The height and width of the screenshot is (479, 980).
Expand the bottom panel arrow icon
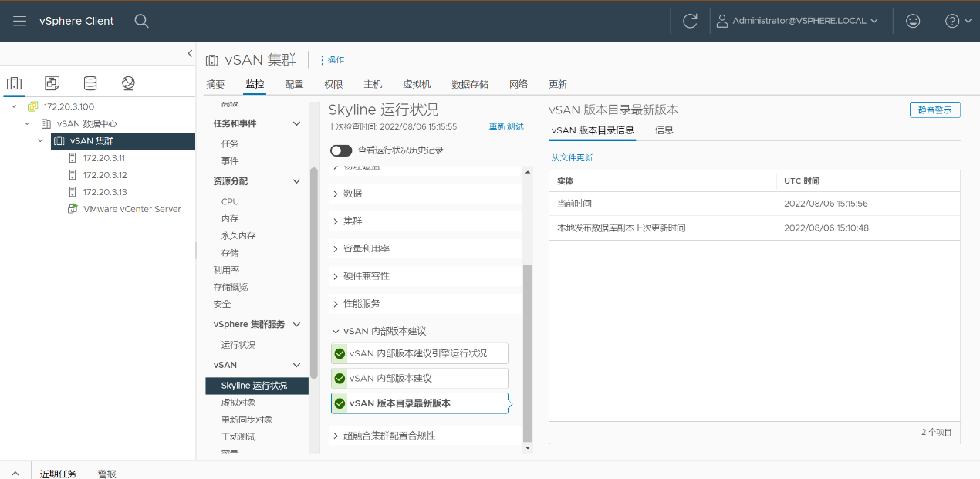coord(15,473)
